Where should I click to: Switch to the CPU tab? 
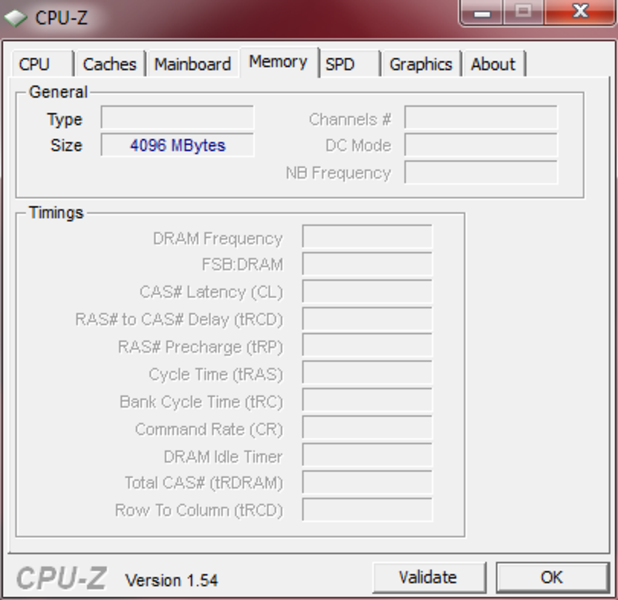pyautogui.click(x=43, y=64)
